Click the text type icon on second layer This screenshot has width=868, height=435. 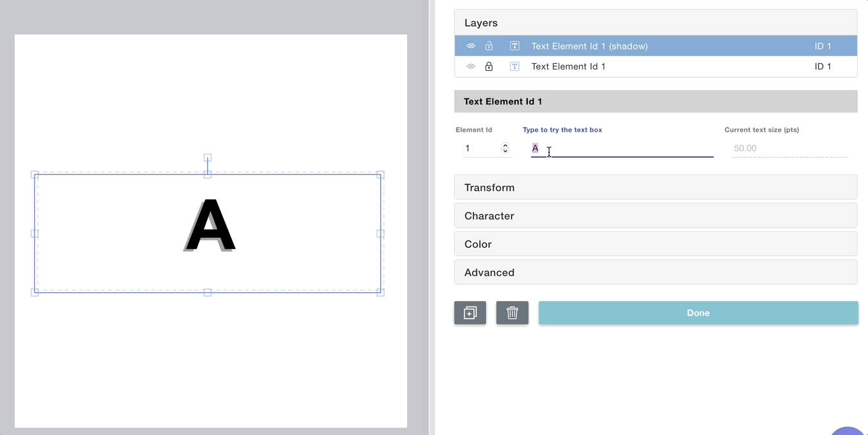(x=514, y=67)
